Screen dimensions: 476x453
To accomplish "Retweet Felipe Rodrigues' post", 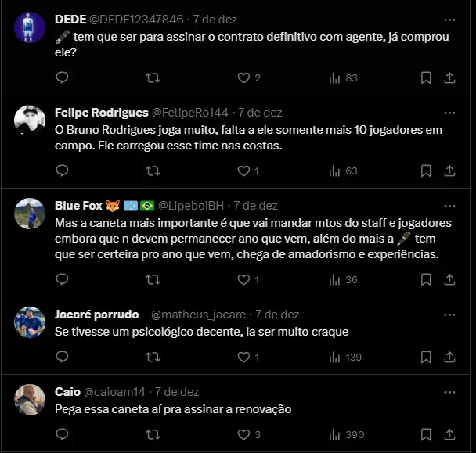I will point(153,171).
